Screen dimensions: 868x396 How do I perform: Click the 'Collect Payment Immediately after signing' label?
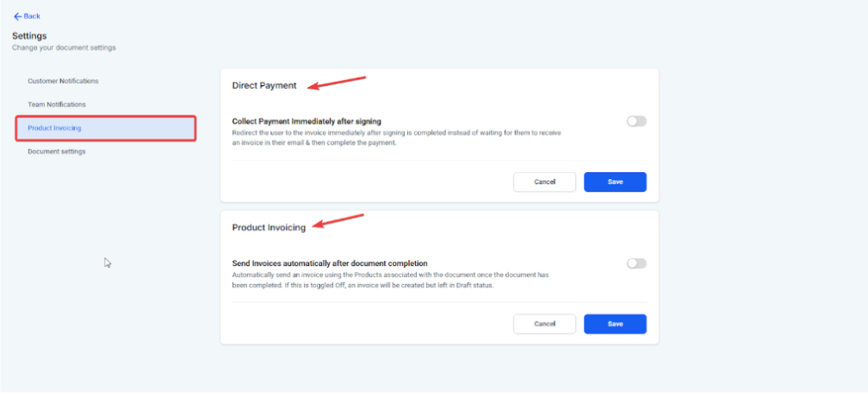click(307, 121)
